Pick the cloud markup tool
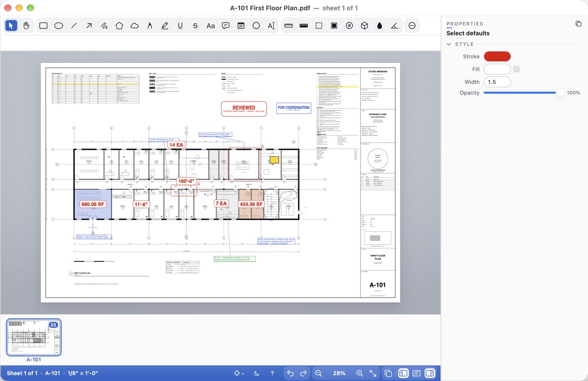 pos(134,25)
